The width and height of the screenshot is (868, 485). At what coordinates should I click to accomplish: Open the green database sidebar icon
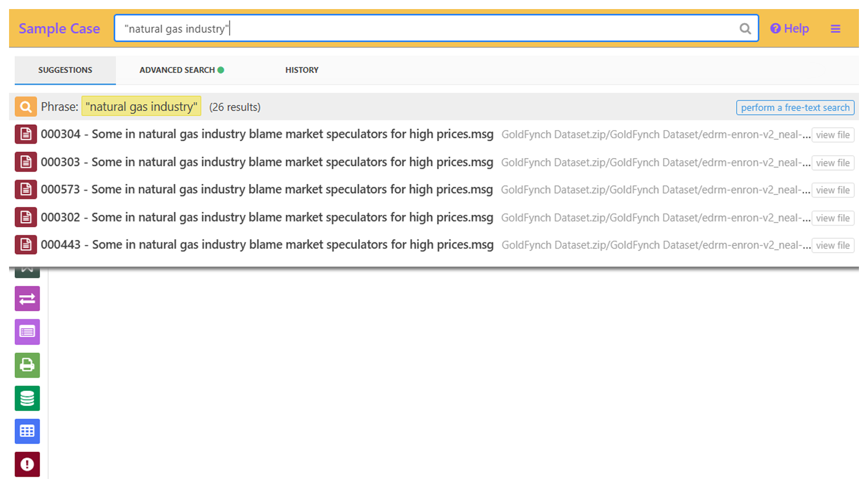pos(27,398)
